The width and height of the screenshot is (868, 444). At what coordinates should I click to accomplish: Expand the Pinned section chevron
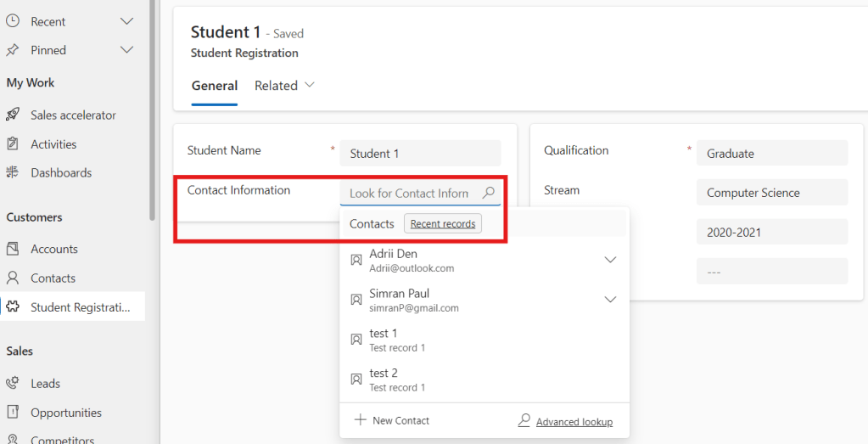pyautogui.click(x=126, y=50)
